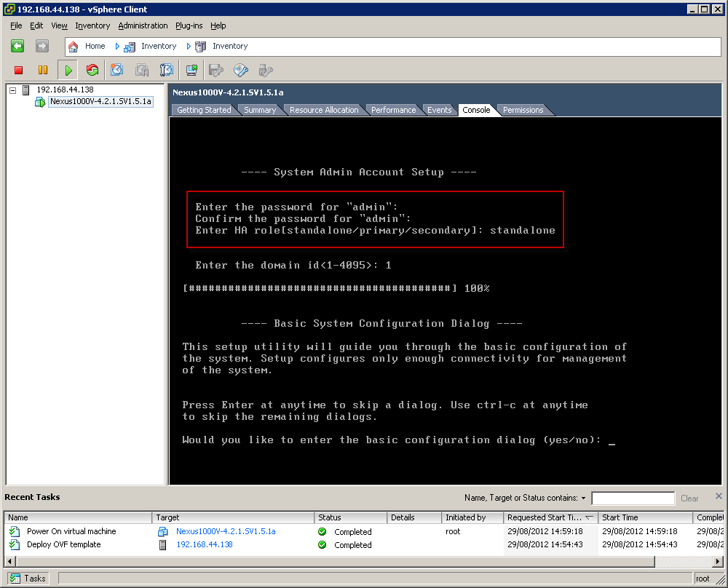
Task: Select the Power On virtual machine task row
Action: pyautogui.click(x=364, y=531)
